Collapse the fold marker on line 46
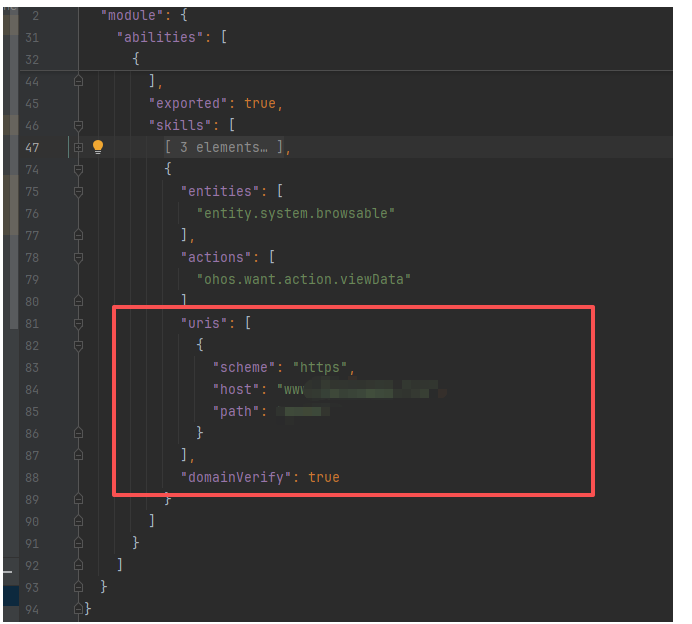The height and width of the screenshot is (624, 692). pyautogui.click(x=79, y=126)
